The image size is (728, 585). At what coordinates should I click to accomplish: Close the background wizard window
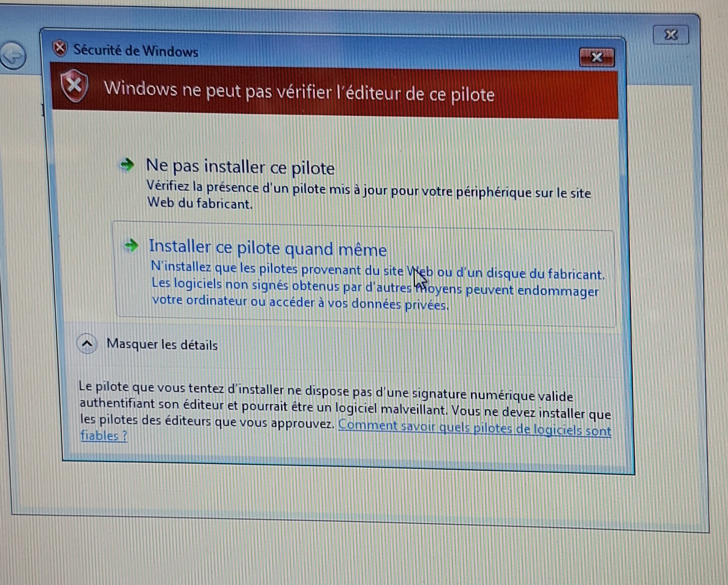click(671, 35)
